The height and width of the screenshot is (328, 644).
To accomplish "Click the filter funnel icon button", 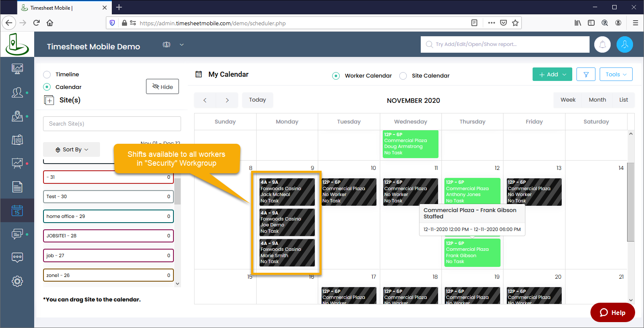I will tap(586, 74).
